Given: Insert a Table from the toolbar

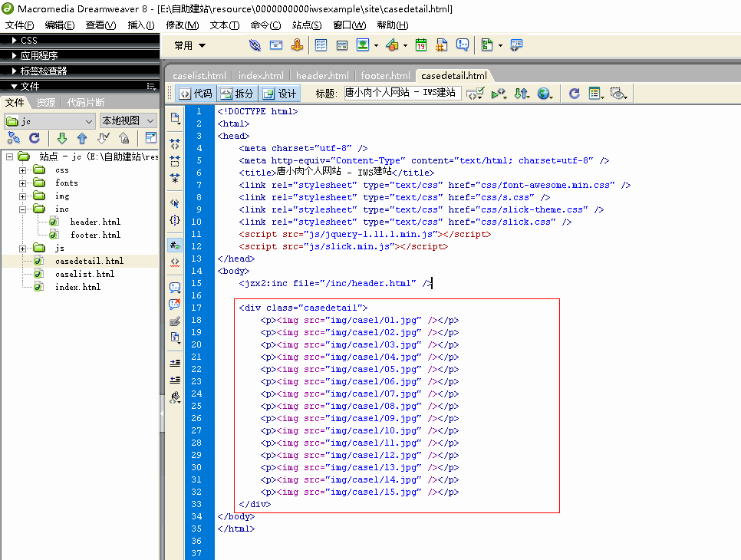Looking at the screenshot, I should 321,45.
